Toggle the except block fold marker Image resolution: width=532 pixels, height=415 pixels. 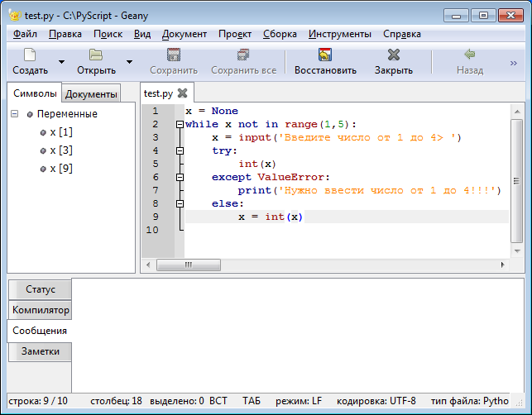[180, 177]
